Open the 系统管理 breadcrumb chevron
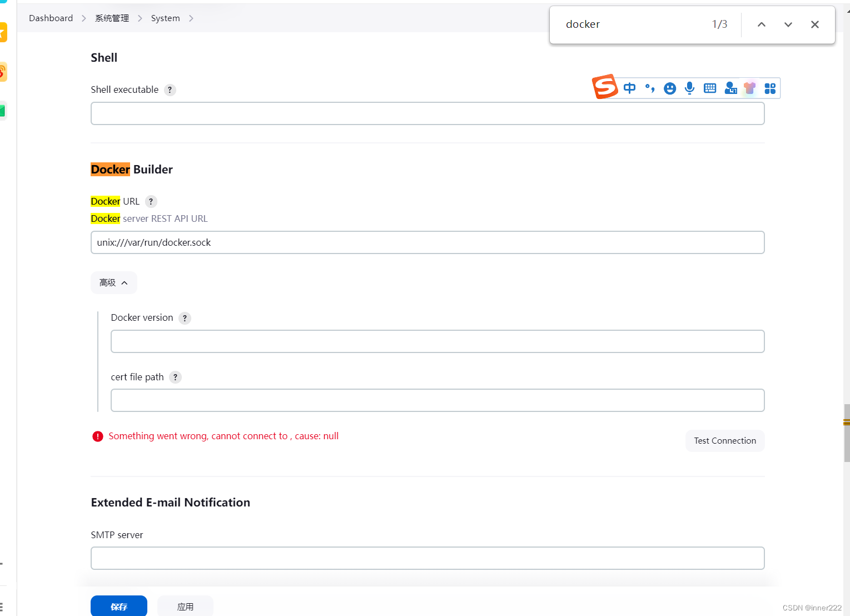The image size is (850, 616). click(140, 18)
